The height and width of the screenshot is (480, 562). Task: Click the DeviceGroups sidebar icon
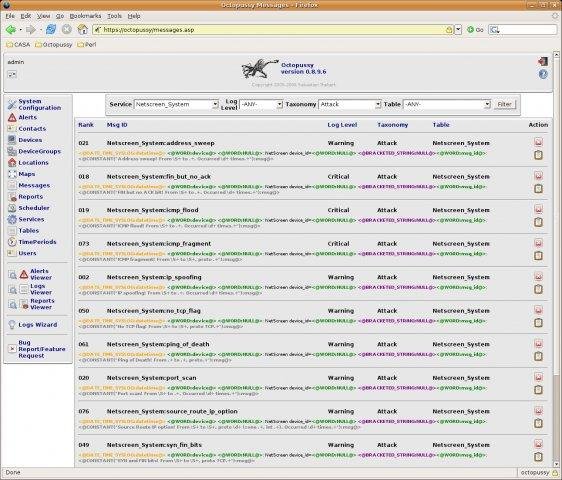tap(12, 151)
